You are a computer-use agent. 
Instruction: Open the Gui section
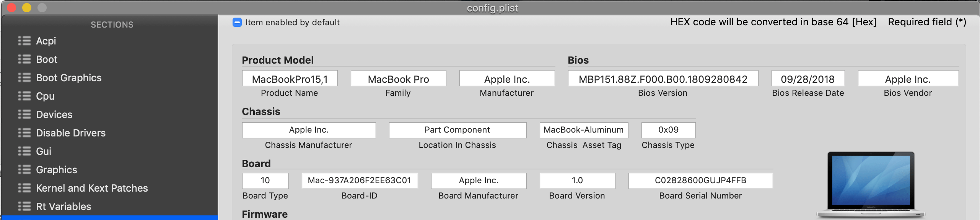coord(44,151)
